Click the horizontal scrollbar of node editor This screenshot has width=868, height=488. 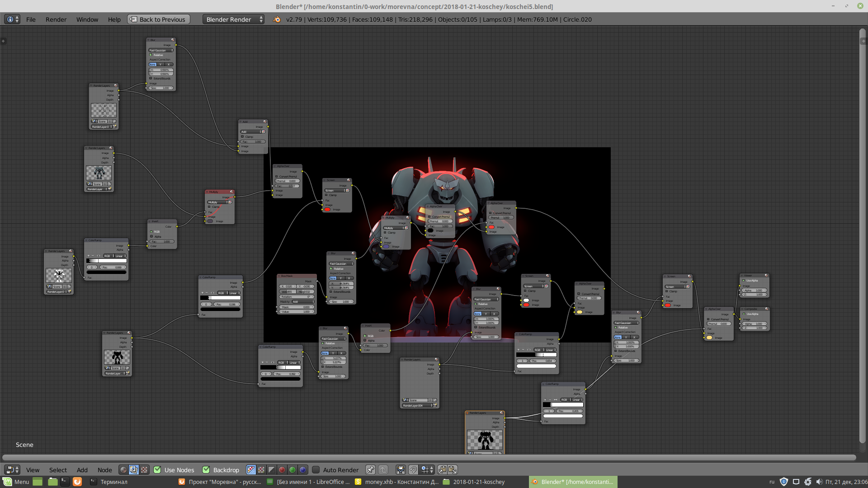429,457
